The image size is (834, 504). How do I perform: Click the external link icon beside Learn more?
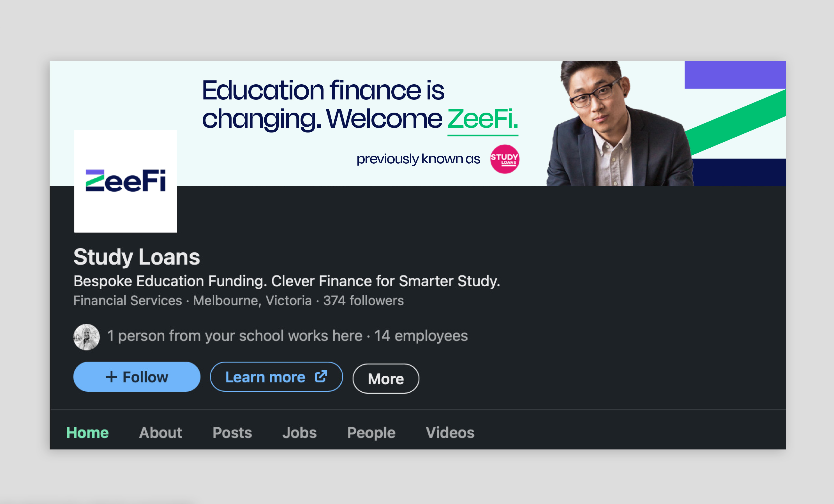(x=321, y=376)
